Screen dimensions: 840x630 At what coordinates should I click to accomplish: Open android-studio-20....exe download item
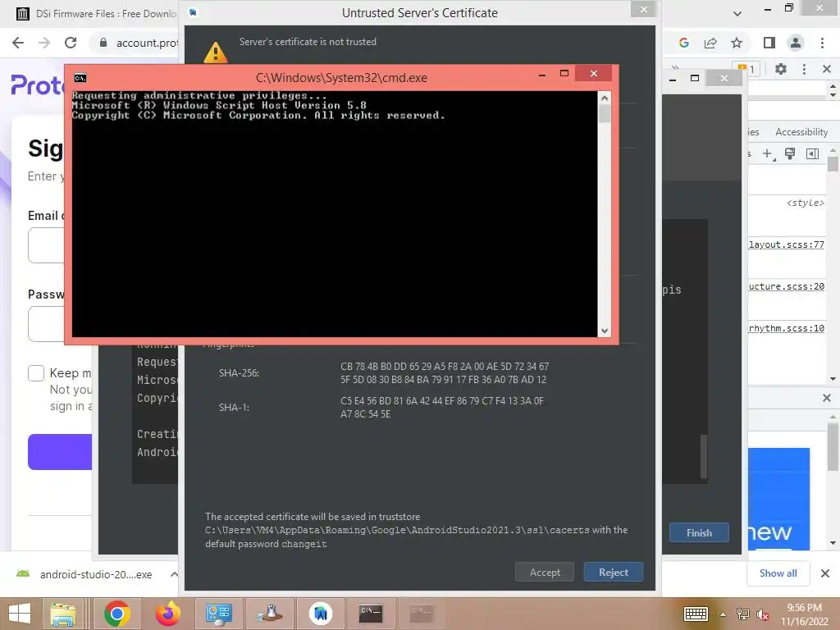85,574
